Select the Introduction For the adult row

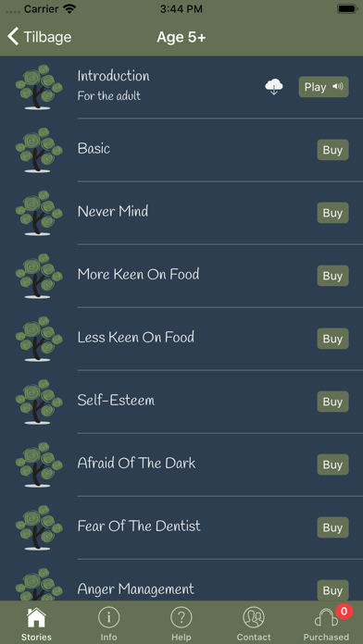(x=181, y=87)
